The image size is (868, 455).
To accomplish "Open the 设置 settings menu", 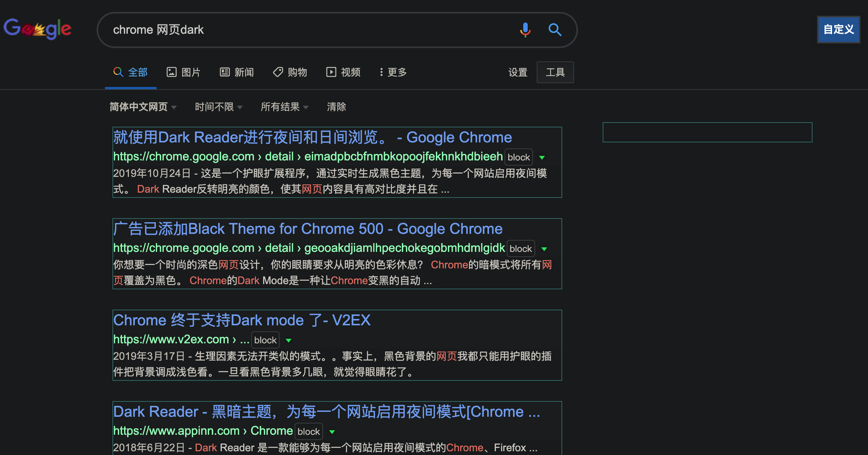I will point(518,72).
